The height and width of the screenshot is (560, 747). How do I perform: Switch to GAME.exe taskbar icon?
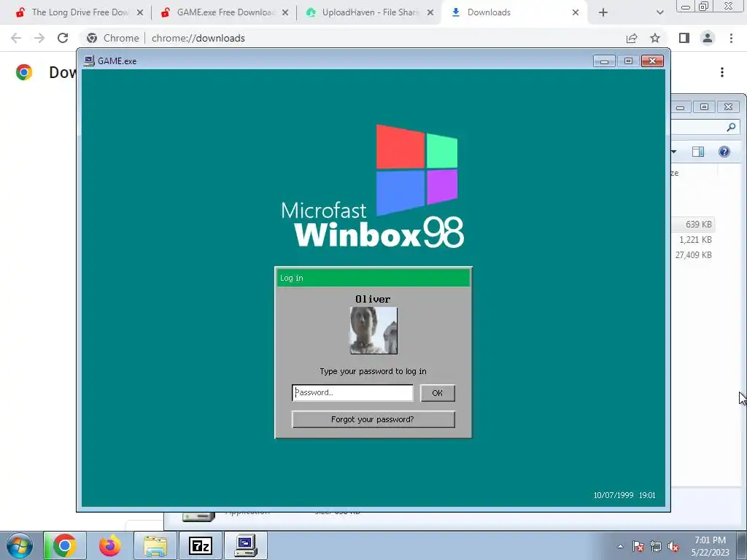click(x=246, y=545)
